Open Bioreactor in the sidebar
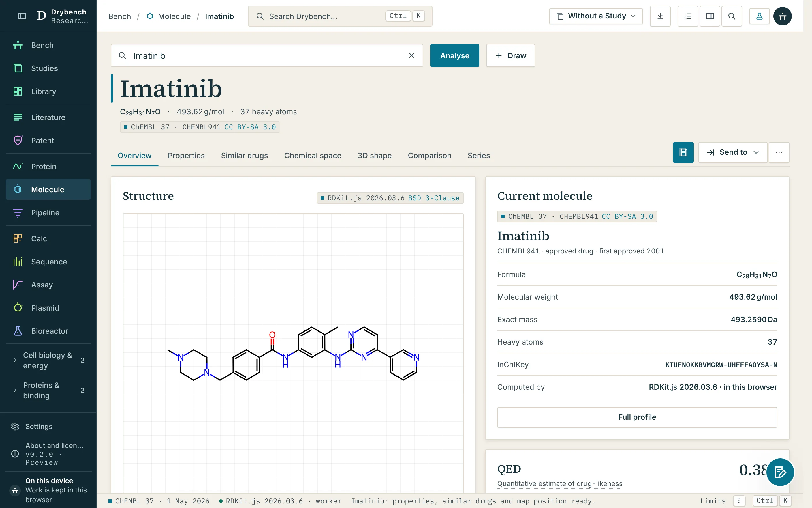The image size is (812, 508). (48, 331)
